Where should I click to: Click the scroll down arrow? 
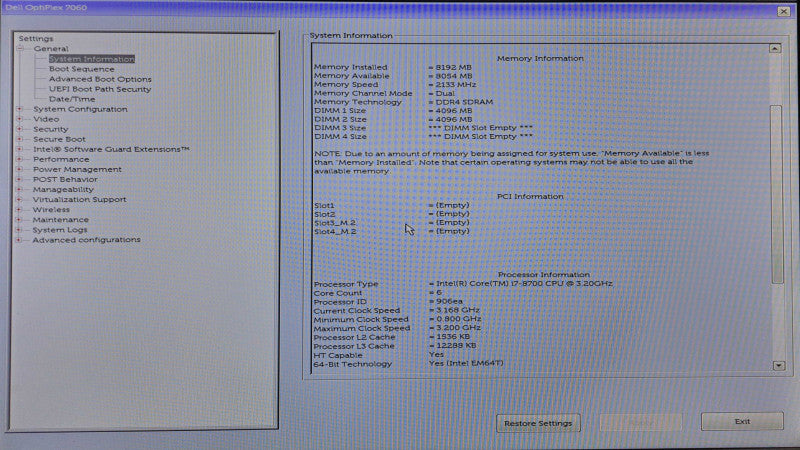[x=779, y=365]
